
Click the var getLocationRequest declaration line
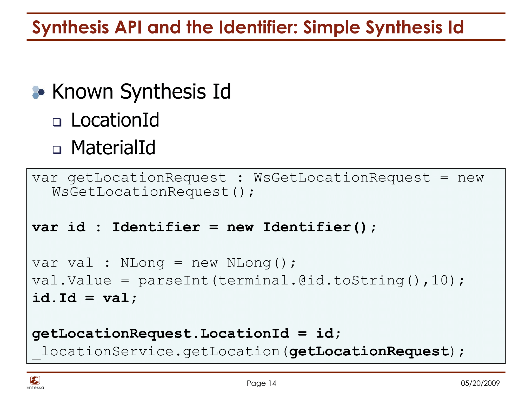tap(258, 178)
